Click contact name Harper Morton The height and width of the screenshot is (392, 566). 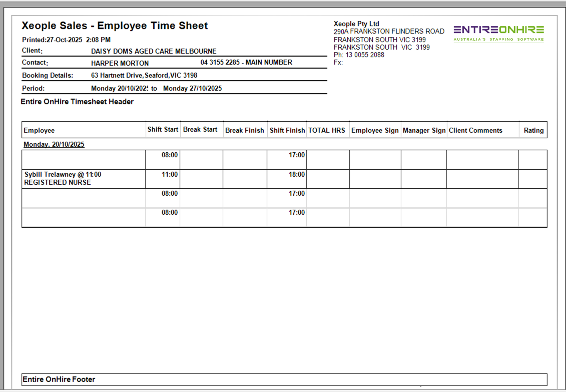coord(120,63)
